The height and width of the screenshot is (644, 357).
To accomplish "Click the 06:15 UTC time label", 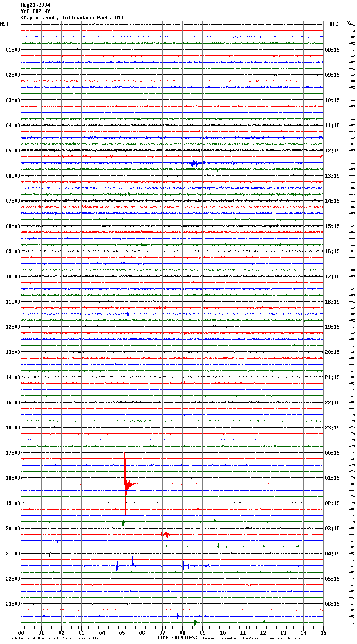I will [x=332, y=604].
